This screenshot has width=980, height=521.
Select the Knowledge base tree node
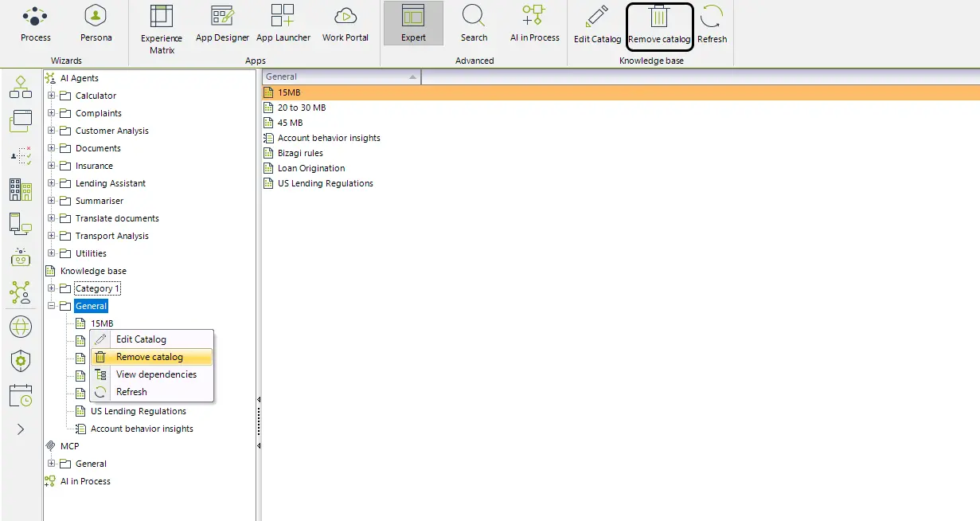[93, 271]
